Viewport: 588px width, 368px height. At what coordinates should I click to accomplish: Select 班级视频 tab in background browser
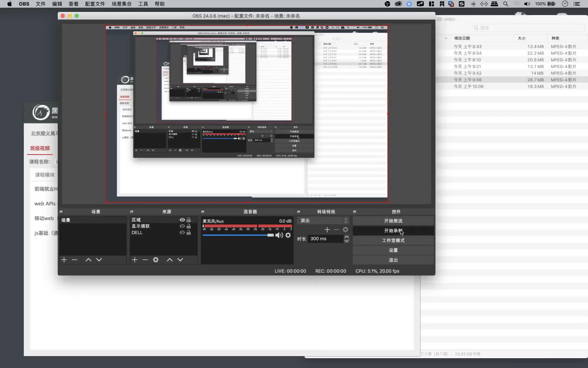tap(40, 148)
